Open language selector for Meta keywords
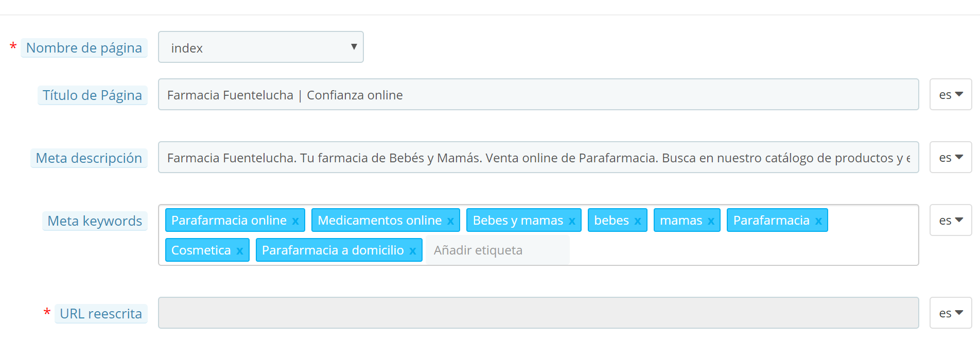 pos(950,221)
